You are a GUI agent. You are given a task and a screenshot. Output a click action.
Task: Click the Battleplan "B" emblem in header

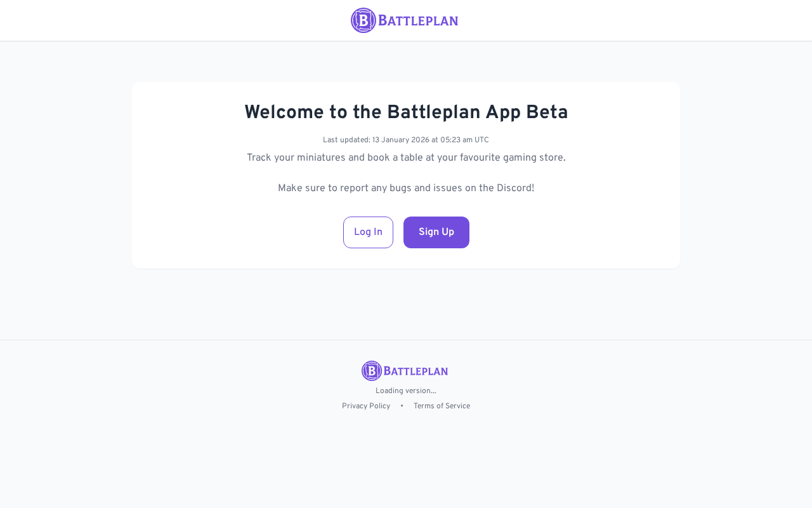click(x=363, y=20)
